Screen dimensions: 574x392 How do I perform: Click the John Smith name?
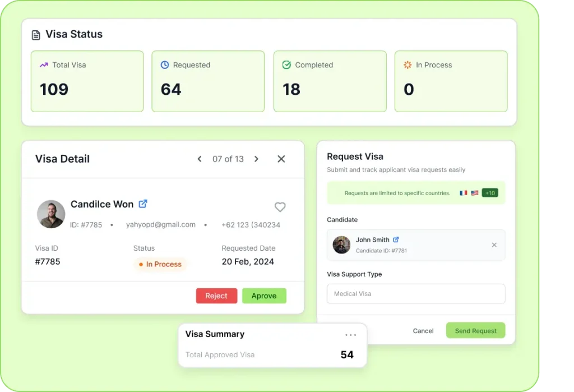(373, 239)
